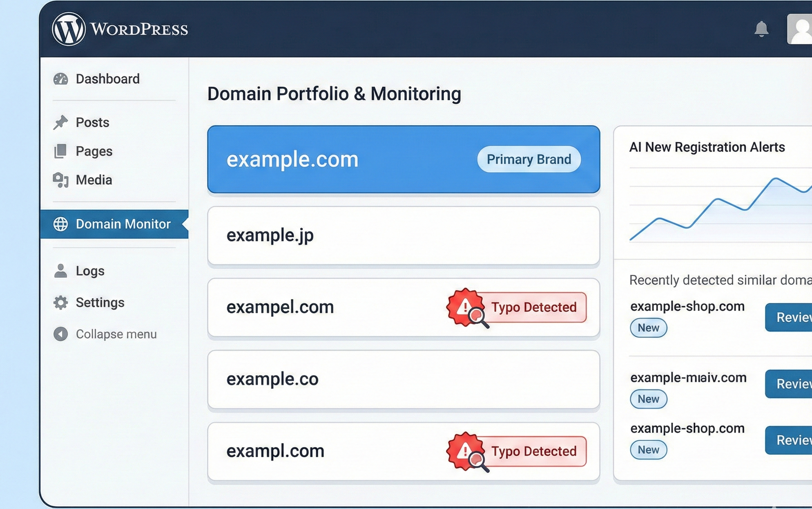Collapse menu using the arrow icon
Screen dimensions: 812x509
point(61,334)
